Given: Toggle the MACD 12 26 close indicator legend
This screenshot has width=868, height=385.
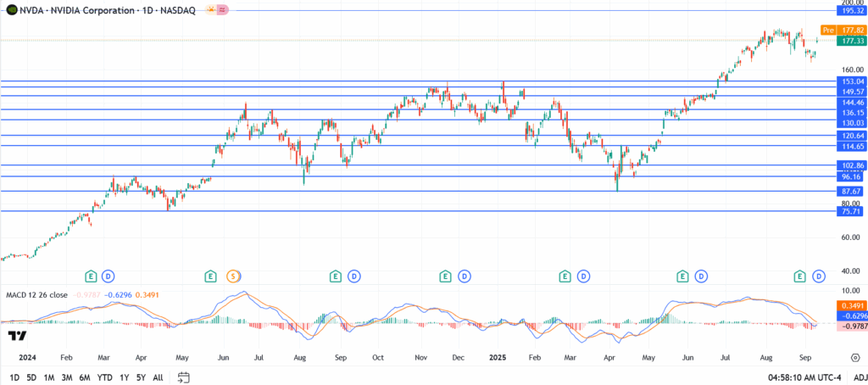Looking at the screenshot, I should pyautogui.click(x=36, y=294).
